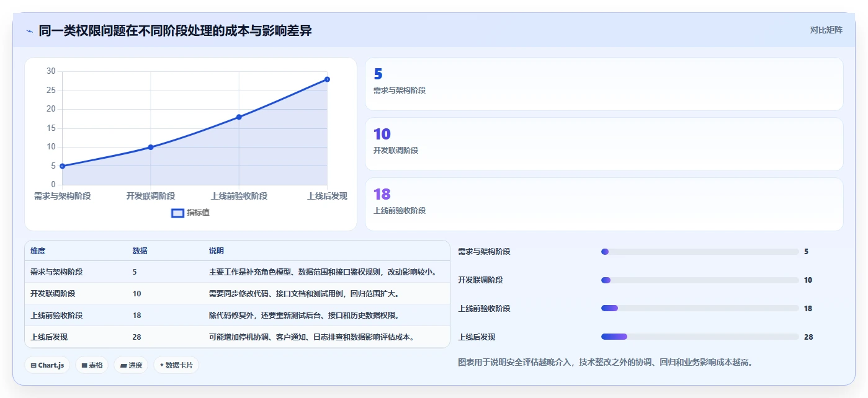Open the card showing value 10
Screen dimensions: 868x398
point(604,144)
